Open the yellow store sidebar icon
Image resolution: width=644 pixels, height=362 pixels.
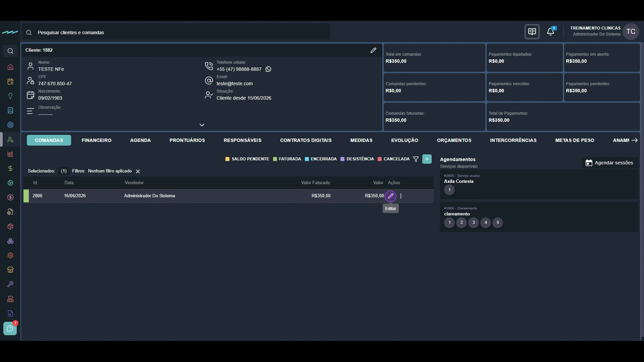click(x=10, y=270)
